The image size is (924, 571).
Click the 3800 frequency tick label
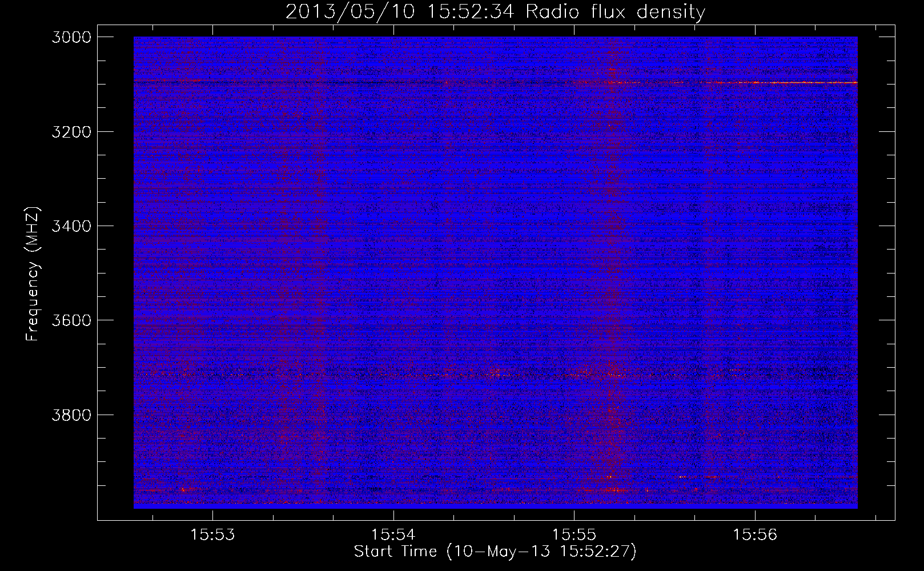pyautogui.click(x=71, y=415)
